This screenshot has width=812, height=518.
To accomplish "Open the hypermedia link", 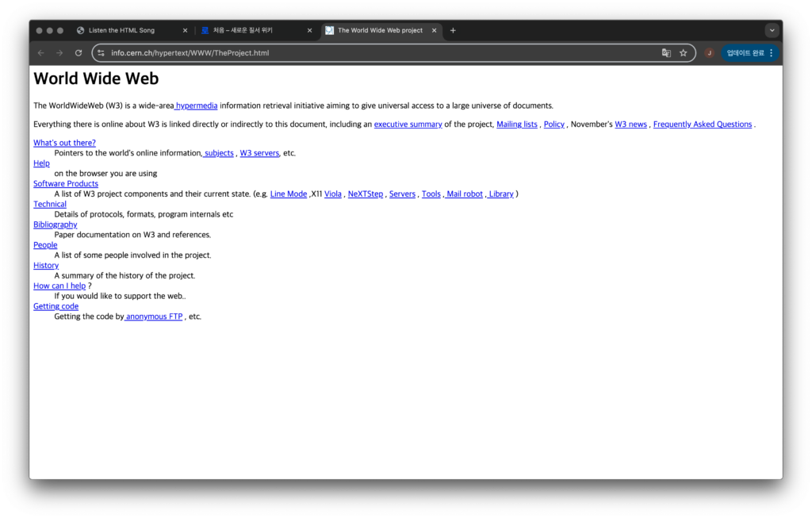I will pyautogui.click(x=196, y=106).
